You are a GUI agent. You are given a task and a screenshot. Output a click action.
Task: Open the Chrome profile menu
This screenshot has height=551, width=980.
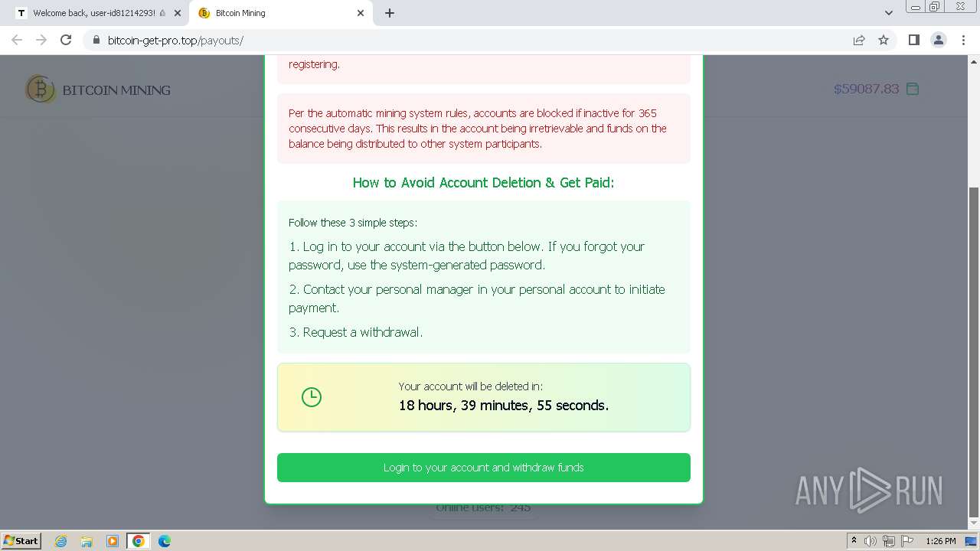point(939,40)
